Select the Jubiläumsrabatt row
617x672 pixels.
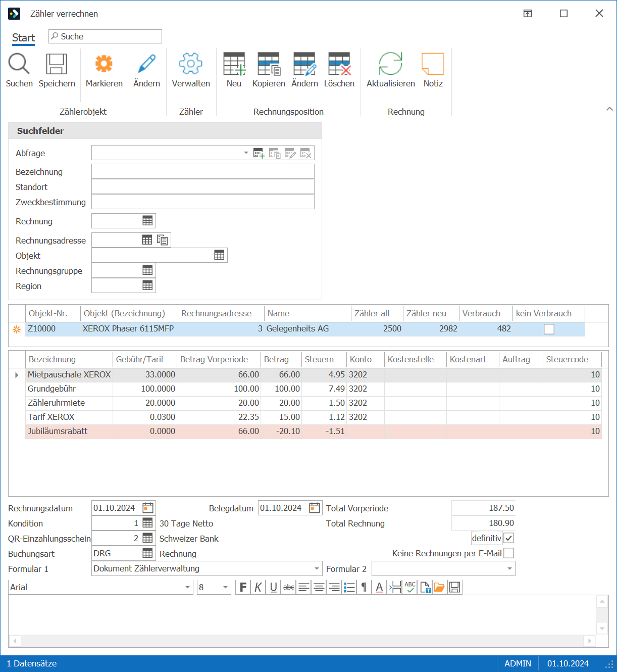coord(314,431)
